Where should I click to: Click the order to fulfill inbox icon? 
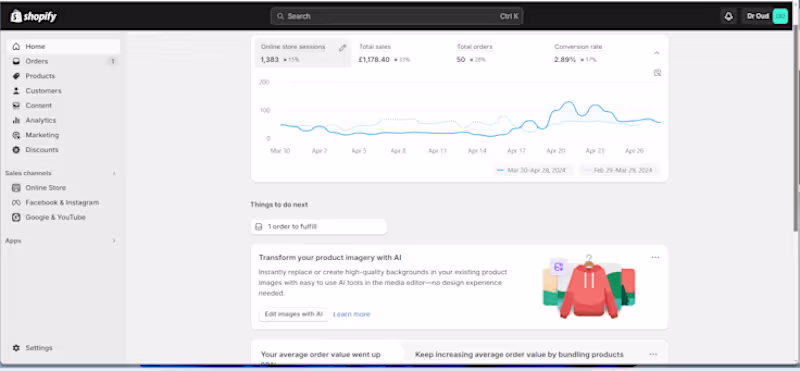tap(259, 227)
